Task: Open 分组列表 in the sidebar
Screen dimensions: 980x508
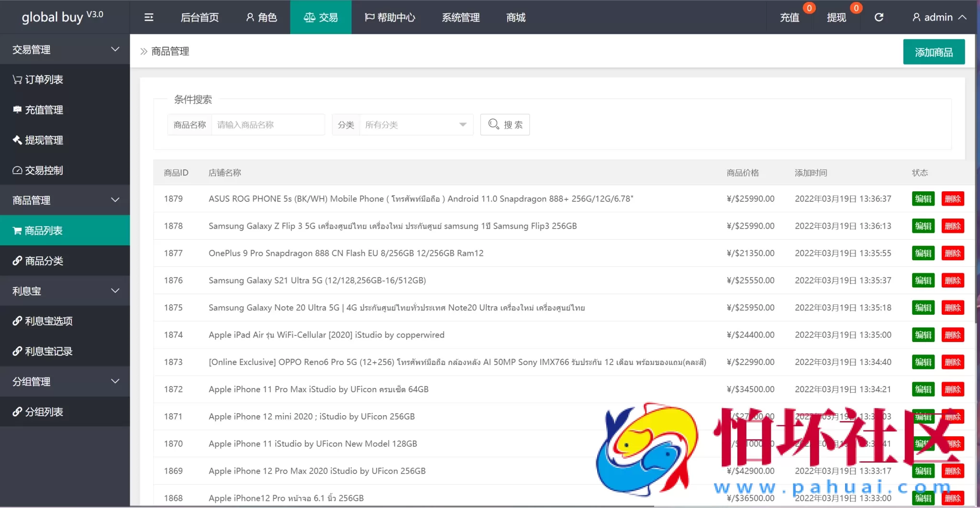Action: [38, 412]
